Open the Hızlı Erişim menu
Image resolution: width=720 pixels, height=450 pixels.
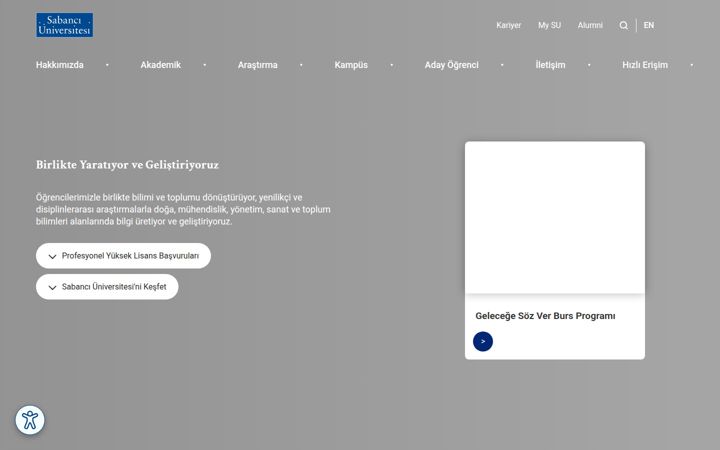(x=645, y=65)
